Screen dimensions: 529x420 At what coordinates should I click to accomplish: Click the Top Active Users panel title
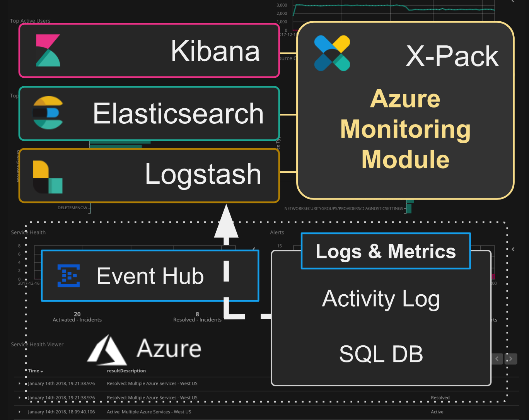(x=30, y=21)
